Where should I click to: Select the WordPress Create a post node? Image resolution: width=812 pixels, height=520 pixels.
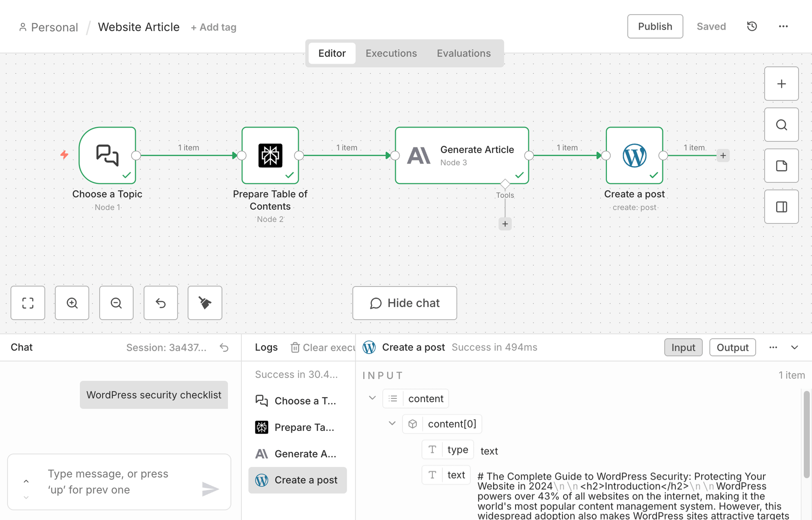tap(634, 155)
